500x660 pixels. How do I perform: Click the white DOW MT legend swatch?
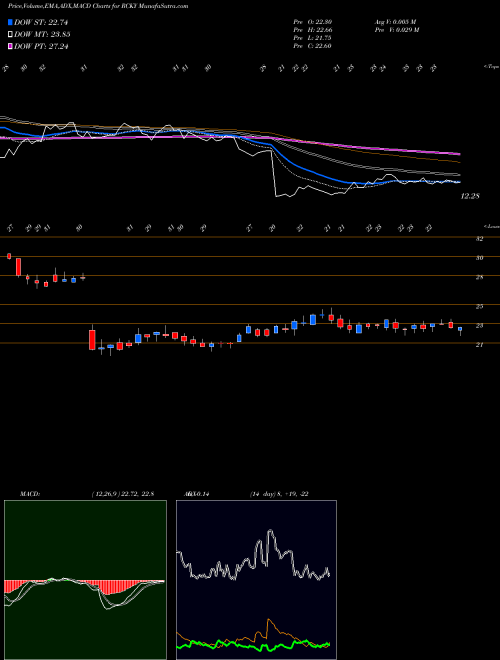coord(10,35)
